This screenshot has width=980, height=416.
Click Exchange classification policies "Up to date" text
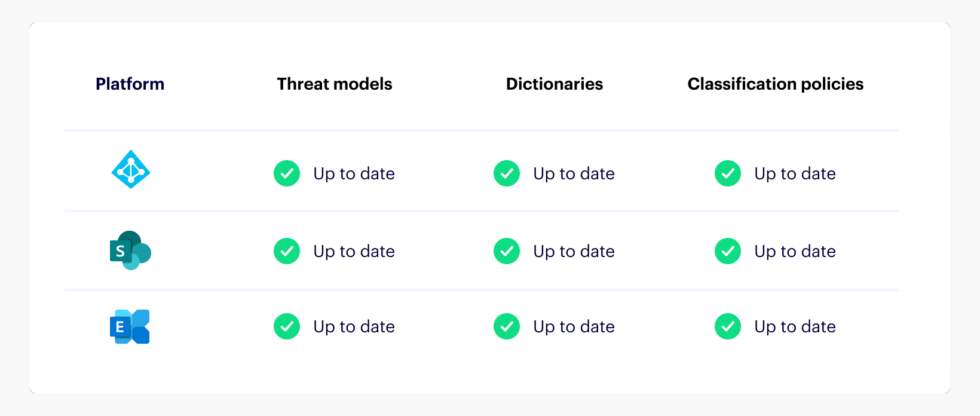pyautogui.click(x=795, y=326)
